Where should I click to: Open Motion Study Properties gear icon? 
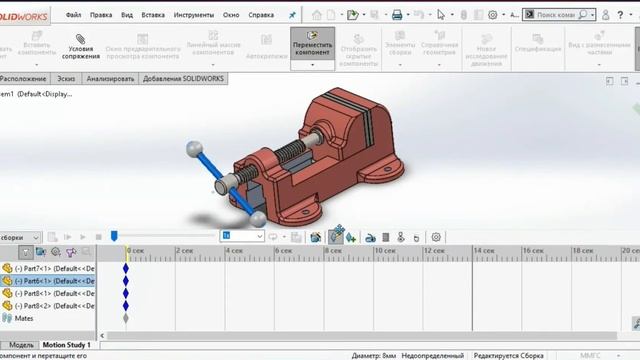(436, 237)
